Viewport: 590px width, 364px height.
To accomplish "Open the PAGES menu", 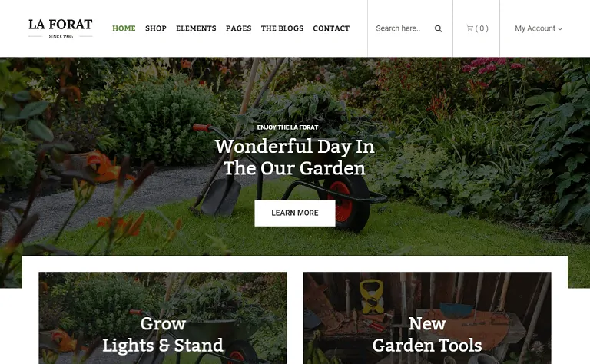I will click(239, 28).
